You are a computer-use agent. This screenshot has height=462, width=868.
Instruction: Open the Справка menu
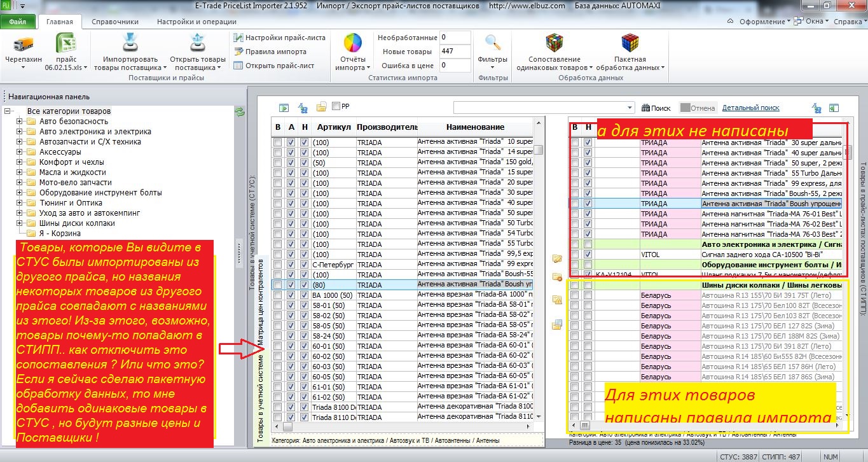pos(850,22)
